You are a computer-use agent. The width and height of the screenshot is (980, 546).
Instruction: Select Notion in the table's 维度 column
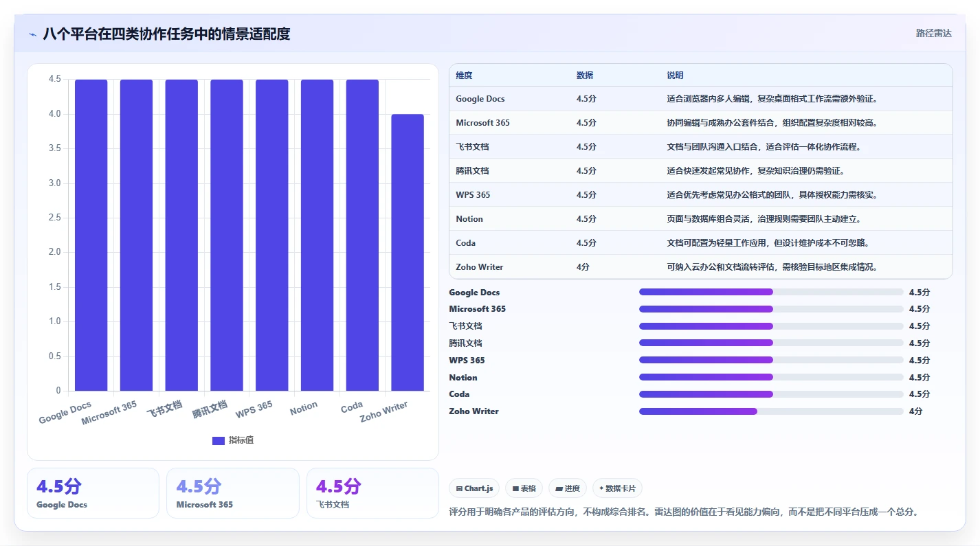pos(469,219)
